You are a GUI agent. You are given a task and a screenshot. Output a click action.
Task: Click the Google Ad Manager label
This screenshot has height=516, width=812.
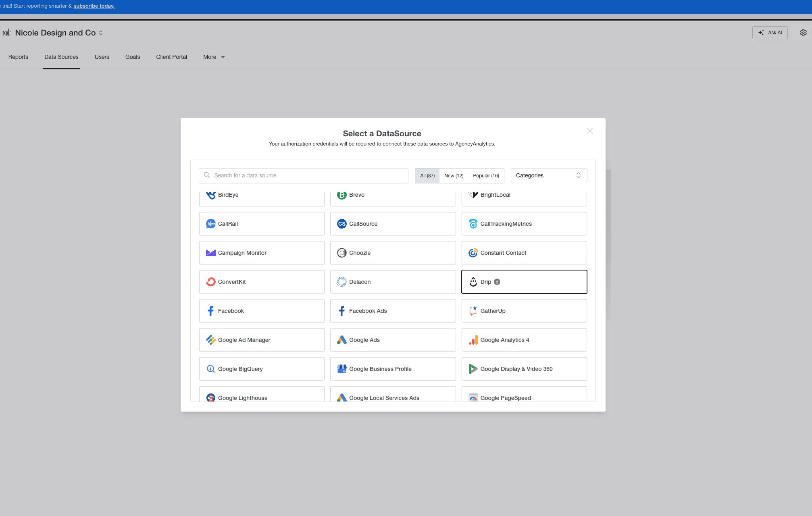[244, 340]
